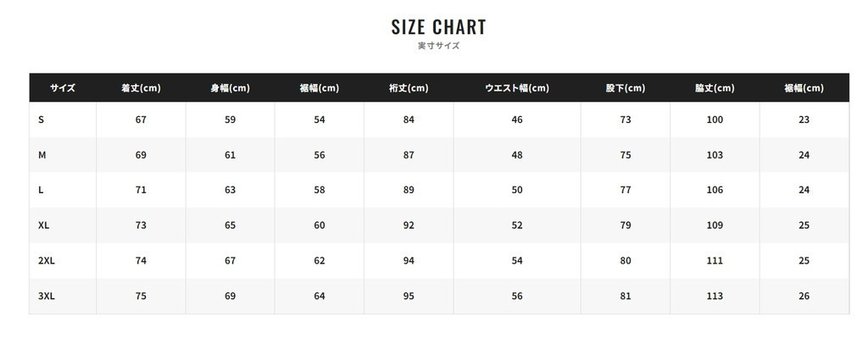Click the 股下(cm) column header
The width and height of the screenshot is (868, 339).
point(626,88)
